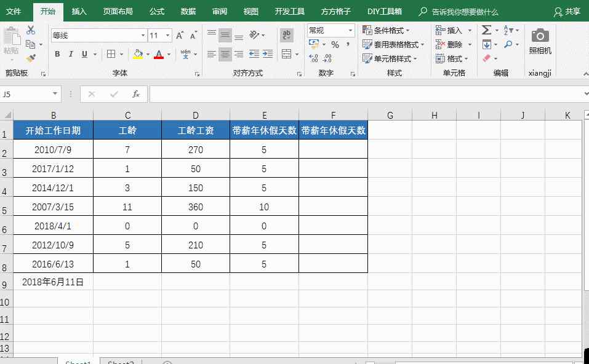Click the Merge and Center icon
Screen dimensions: 589x364
pyautogui.click(x=287, y=54)
